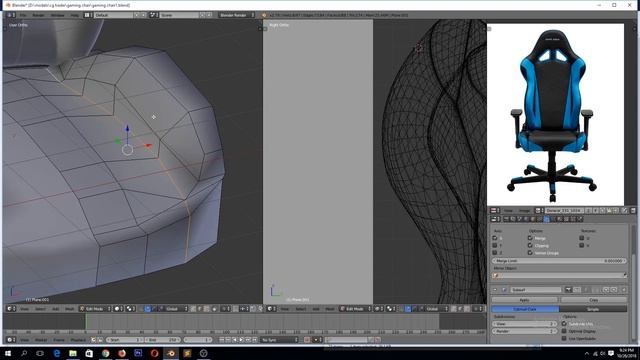Viewport: 640px width, 360px height.
Task: Open the Default screen layout selector
Action: 113,15
